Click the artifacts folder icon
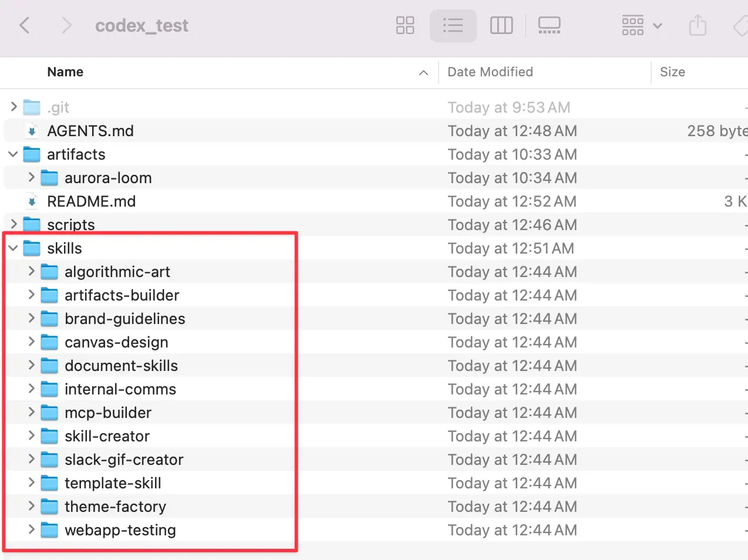 (x=32, y=154)
